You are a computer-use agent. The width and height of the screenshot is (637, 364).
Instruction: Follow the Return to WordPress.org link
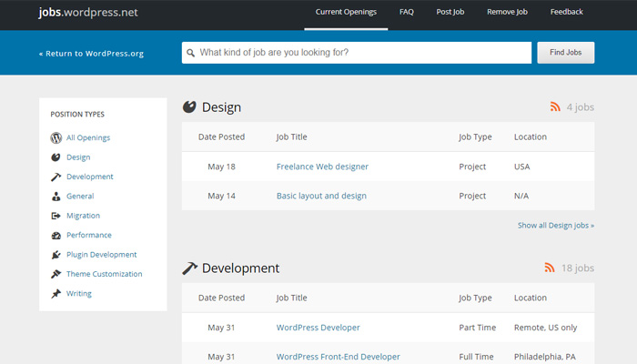point(91,54)
